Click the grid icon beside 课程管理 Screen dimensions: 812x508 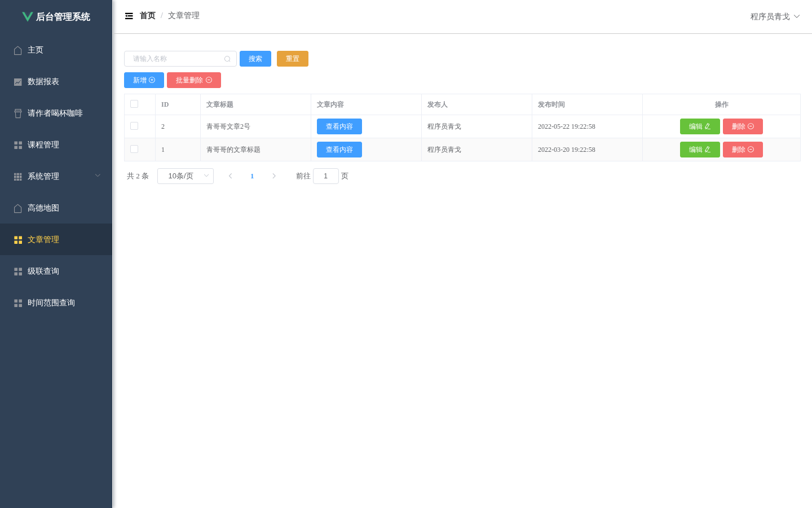(x=18, y=145)
